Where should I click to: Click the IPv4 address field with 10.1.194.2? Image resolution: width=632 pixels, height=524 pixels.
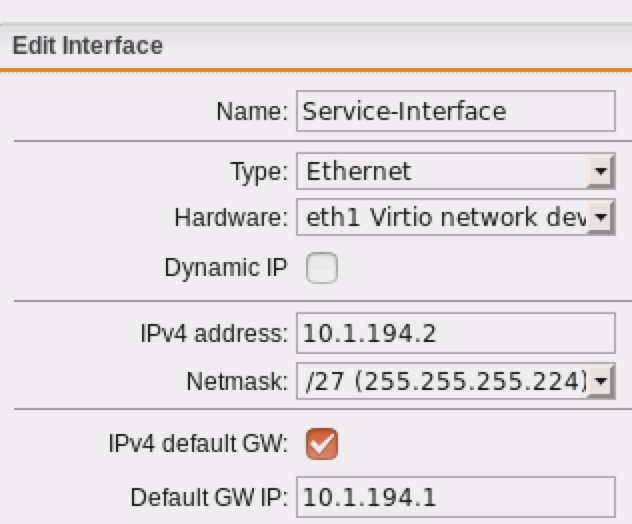click(x=455, y=333)
